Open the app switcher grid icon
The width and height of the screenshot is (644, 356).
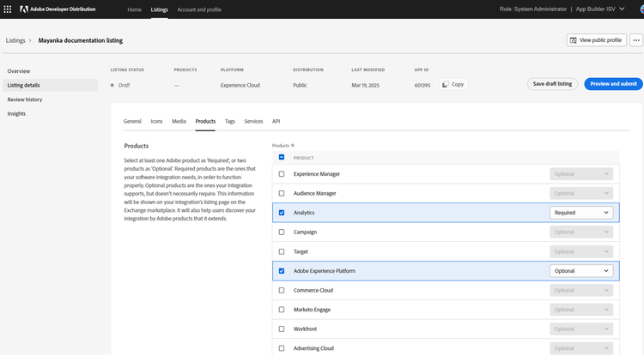pos(8,9)
